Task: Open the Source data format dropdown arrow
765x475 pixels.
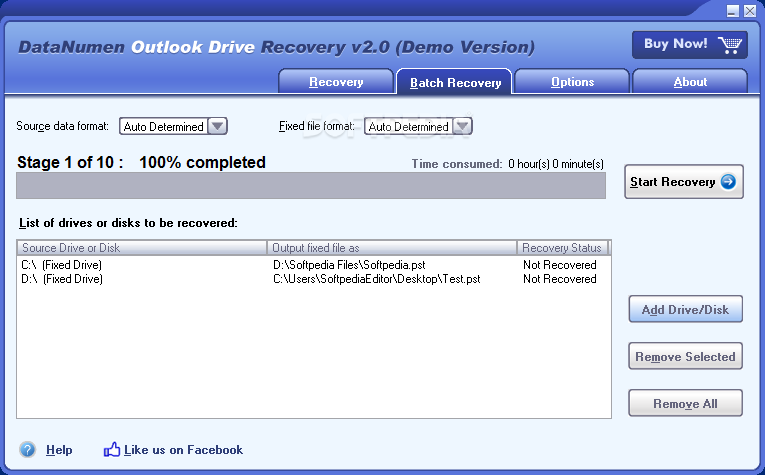Action: pyautogui.click(x=218, y=126)
